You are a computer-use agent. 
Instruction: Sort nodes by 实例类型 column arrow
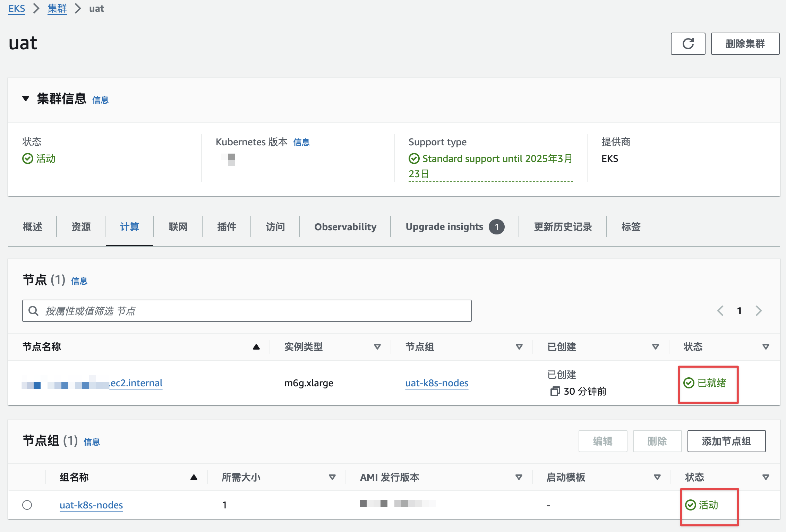pos(377,347)
